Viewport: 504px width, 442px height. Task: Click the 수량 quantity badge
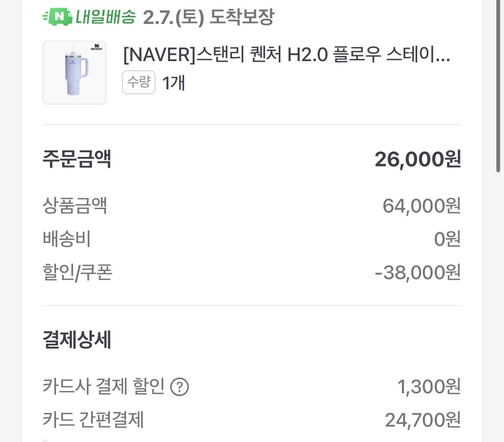[x=139, y=82]
